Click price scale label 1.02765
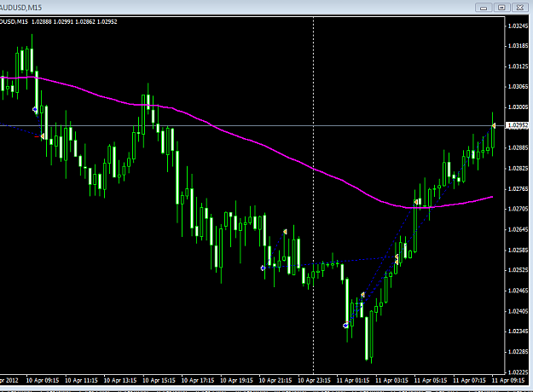The image size is (533, 392). pos(518,189)
